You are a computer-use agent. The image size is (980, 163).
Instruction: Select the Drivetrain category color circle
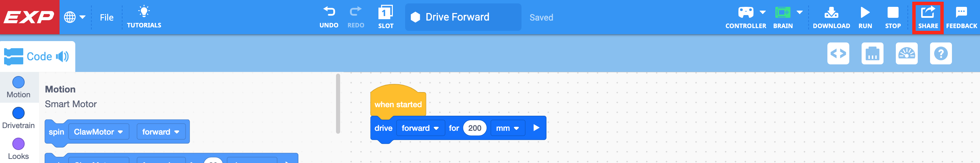18,113
